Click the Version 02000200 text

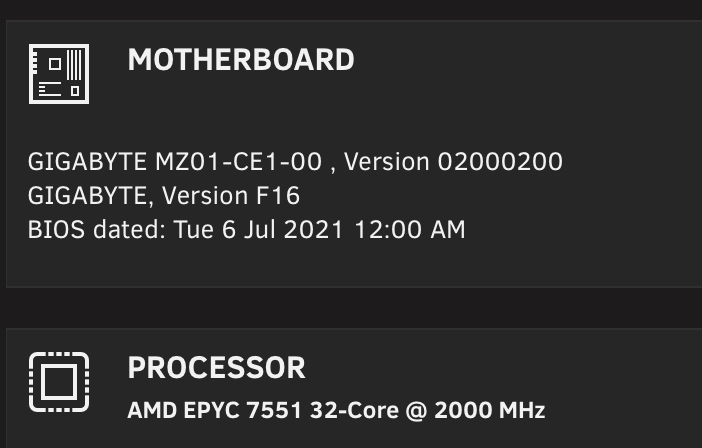tap(453, 162)
